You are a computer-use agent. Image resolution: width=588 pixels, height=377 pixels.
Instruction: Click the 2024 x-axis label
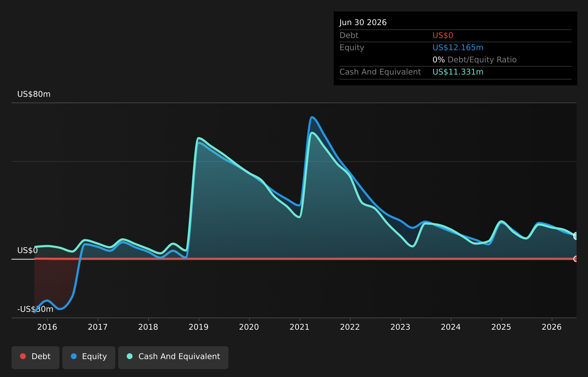(x=451, y=327)
